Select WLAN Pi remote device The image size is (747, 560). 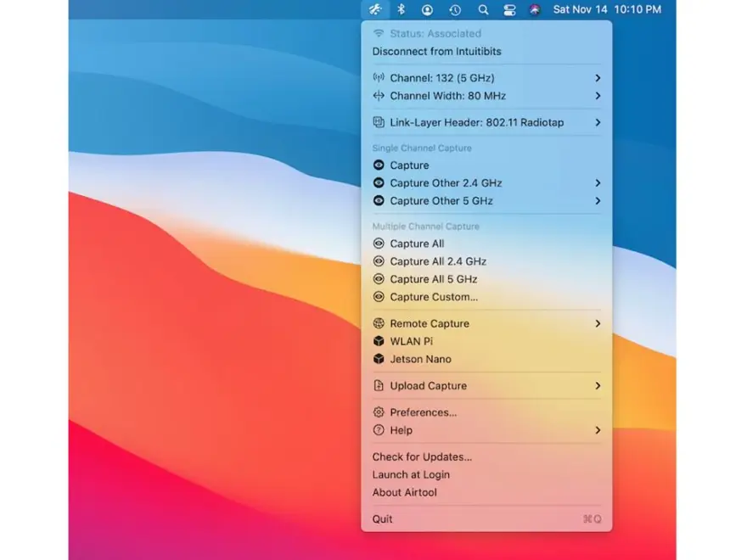(x=486, y=341)
